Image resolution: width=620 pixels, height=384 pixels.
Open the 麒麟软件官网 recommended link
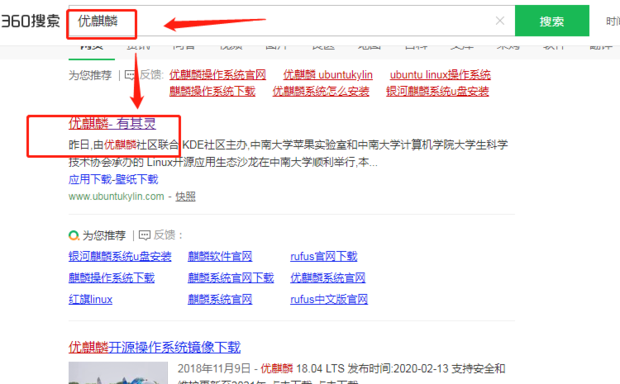pyautogui.click(x=220, y=257)
